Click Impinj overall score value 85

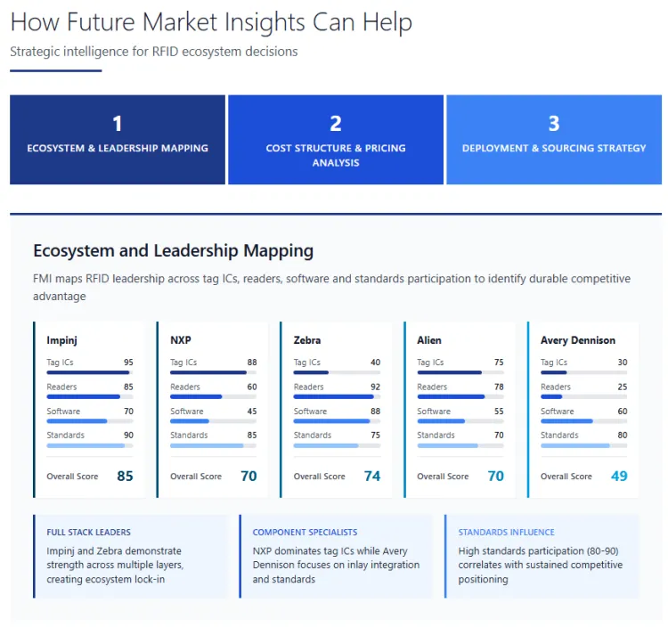[x=125, y=477]
